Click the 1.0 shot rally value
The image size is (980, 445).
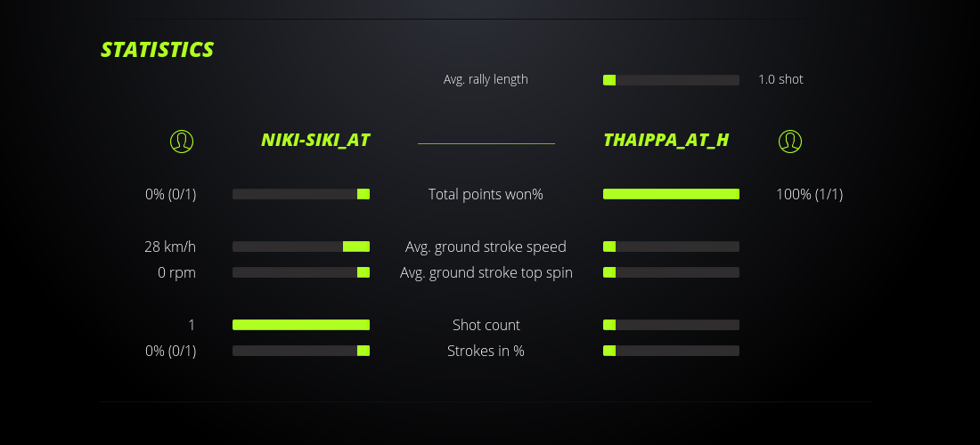[780, 79]
